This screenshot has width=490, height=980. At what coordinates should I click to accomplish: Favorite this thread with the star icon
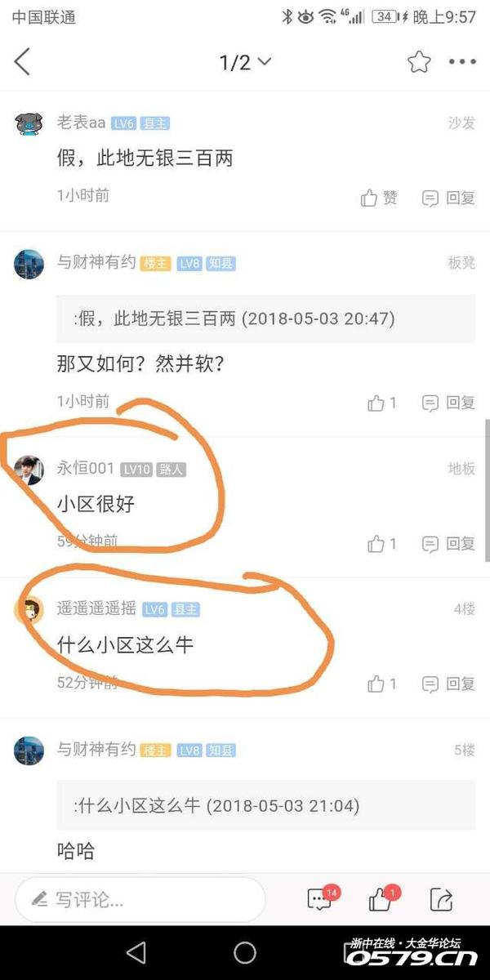click(x=419, y=62)
